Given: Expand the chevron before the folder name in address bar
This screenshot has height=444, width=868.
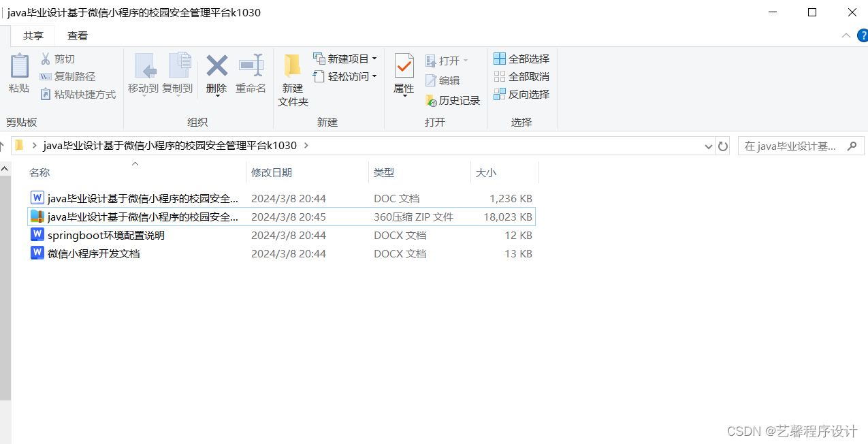Looking at the screenshot, I should [34, 146].
